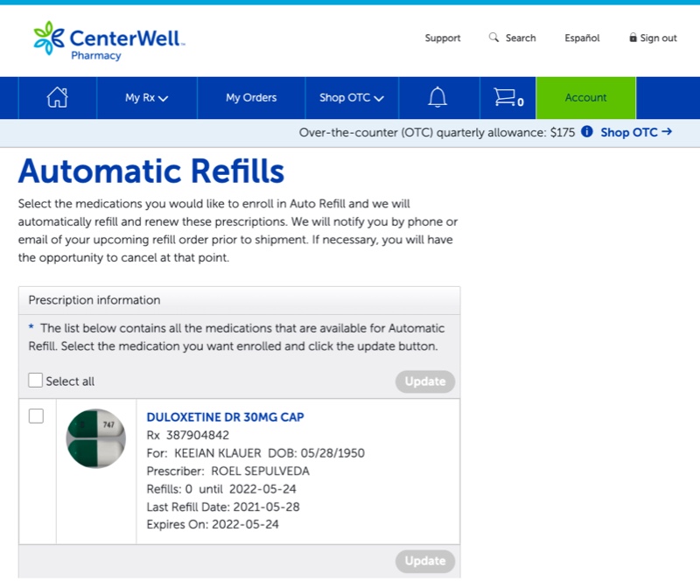Go to the home icon in navigation bar
This screenshot has height=588, width=700.
[x=58, y=97]
